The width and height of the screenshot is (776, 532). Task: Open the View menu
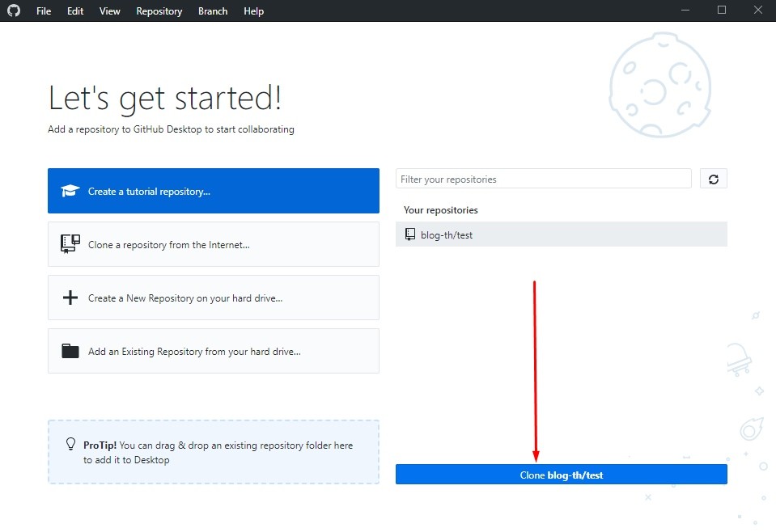click(109, 11)
